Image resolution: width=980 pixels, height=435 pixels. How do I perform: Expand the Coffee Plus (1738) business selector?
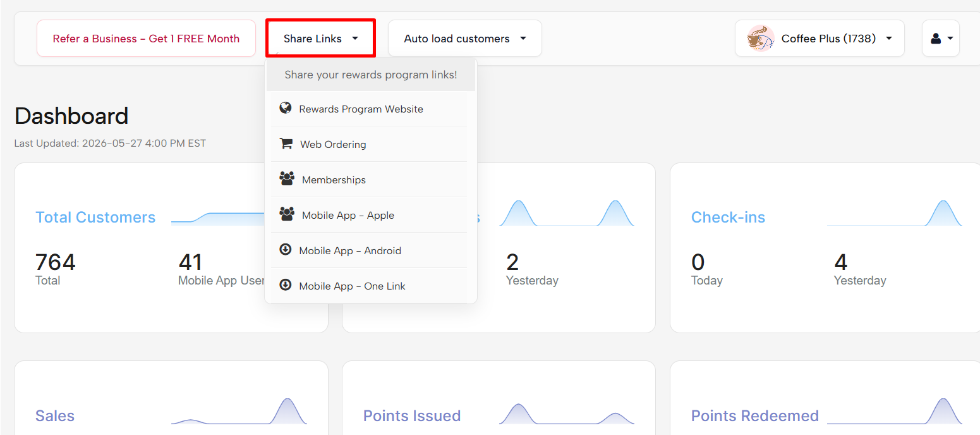pos(820,39)
